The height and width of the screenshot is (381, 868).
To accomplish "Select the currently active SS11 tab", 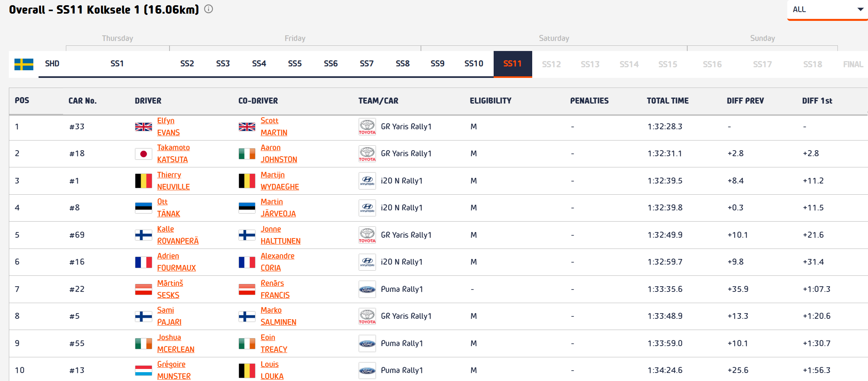I will (513, 64).
